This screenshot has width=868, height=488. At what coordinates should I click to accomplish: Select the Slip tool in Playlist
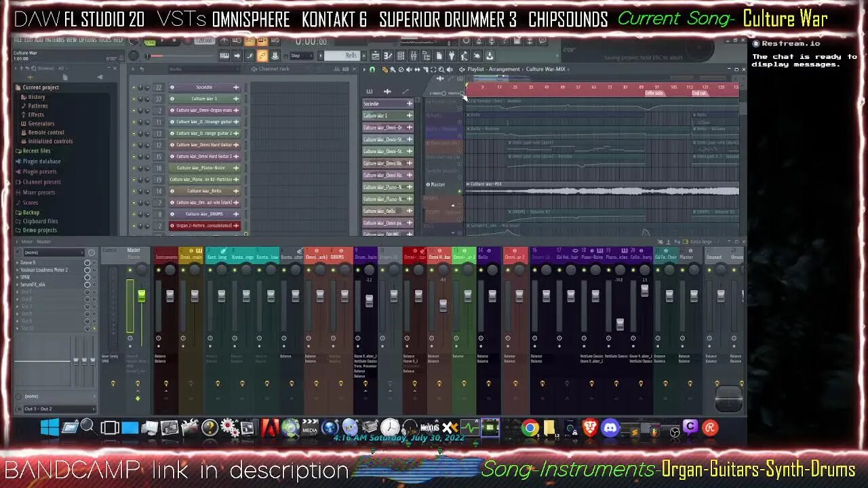[417, 69]
